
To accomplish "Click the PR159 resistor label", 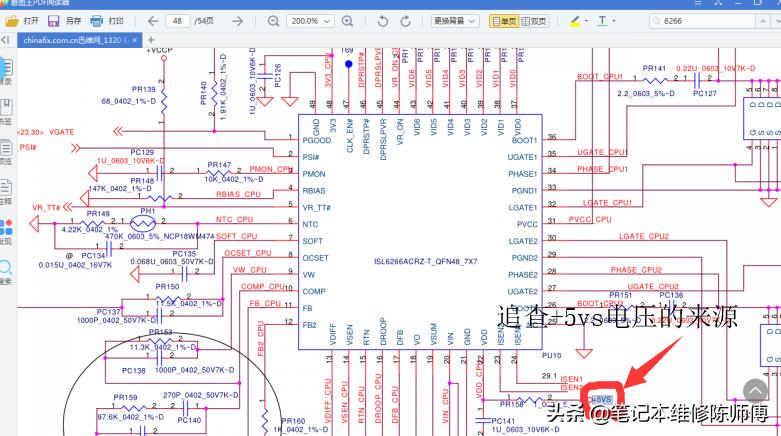I will [x=125, y=397].
